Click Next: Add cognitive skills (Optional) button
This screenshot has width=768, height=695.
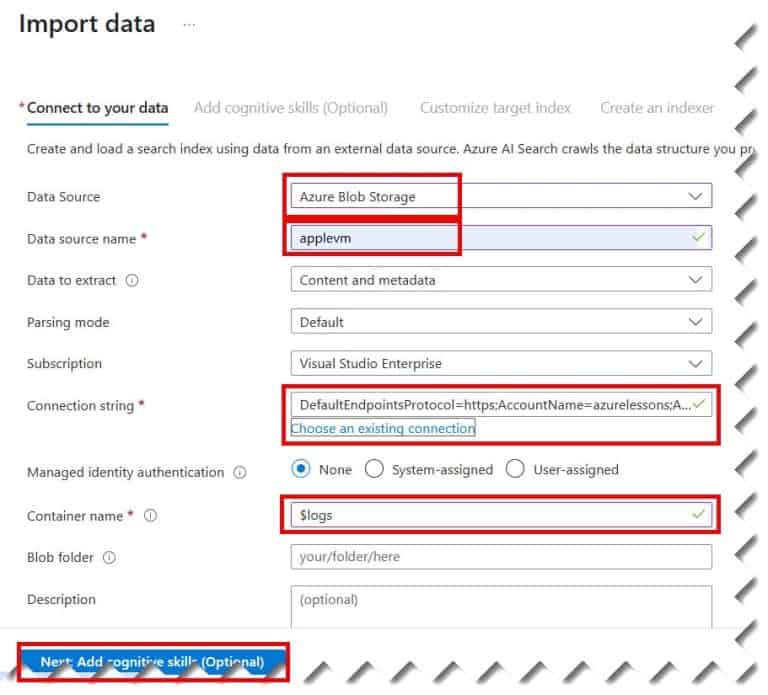[152, 662]
